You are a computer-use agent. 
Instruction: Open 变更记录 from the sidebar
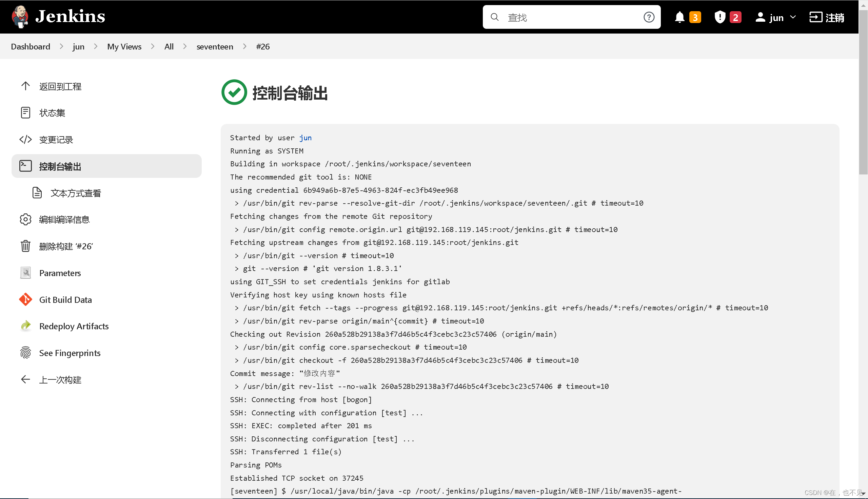tap(56, 140)
